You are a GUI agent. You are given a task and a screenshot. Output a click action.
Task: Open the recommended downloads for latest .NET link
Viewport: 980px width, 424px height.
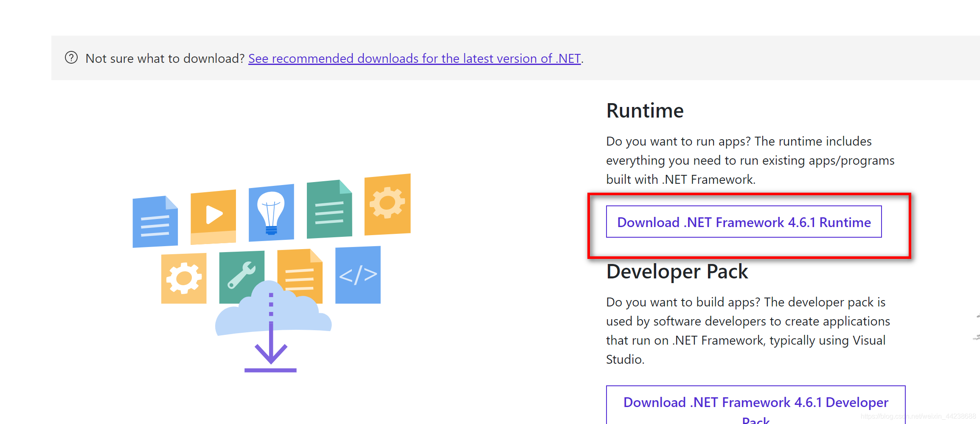(415, 59)
